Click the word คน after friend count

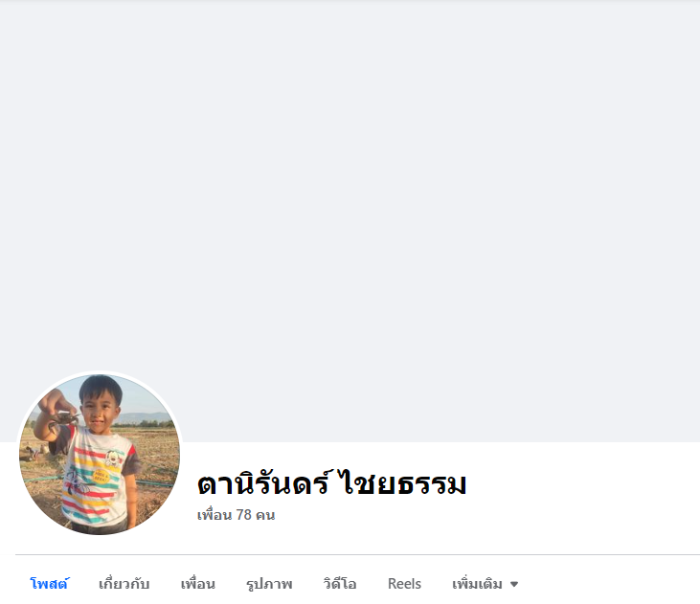click(x=265, y=515)
